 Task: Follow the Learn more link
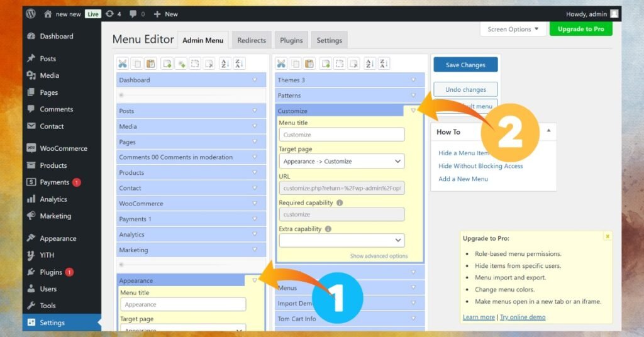479,317
